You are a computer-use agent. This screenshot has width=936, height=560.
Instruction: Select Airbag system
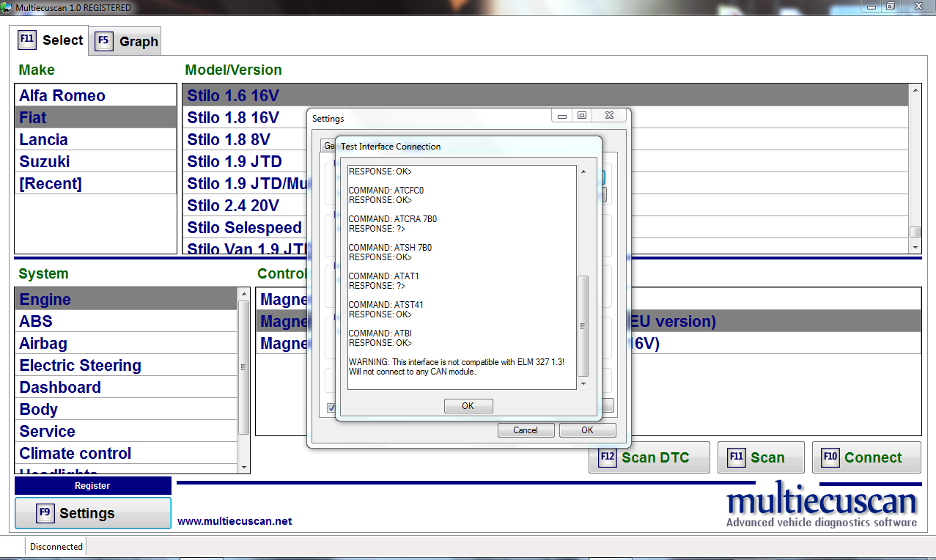click(x=126, y=343)
